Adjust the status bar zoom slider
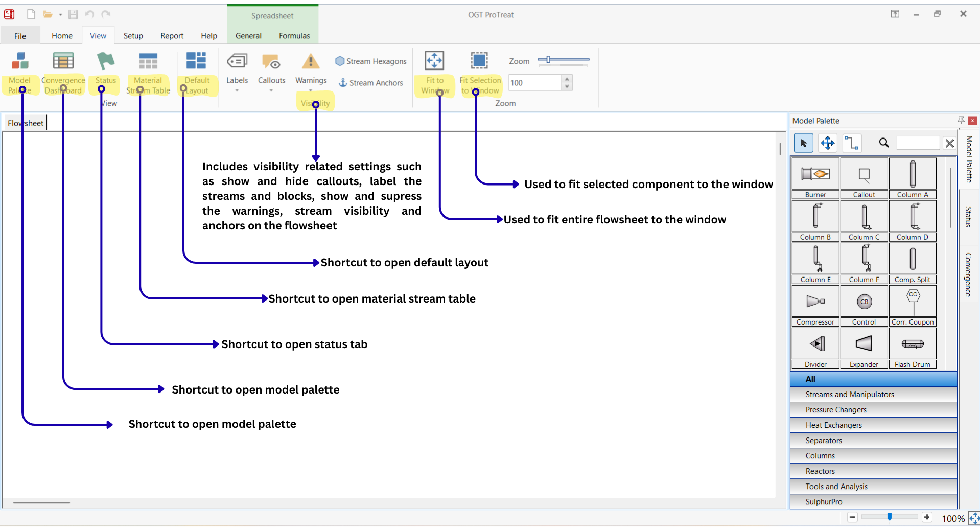Viewport: 980px width, 530px height. 890,517
